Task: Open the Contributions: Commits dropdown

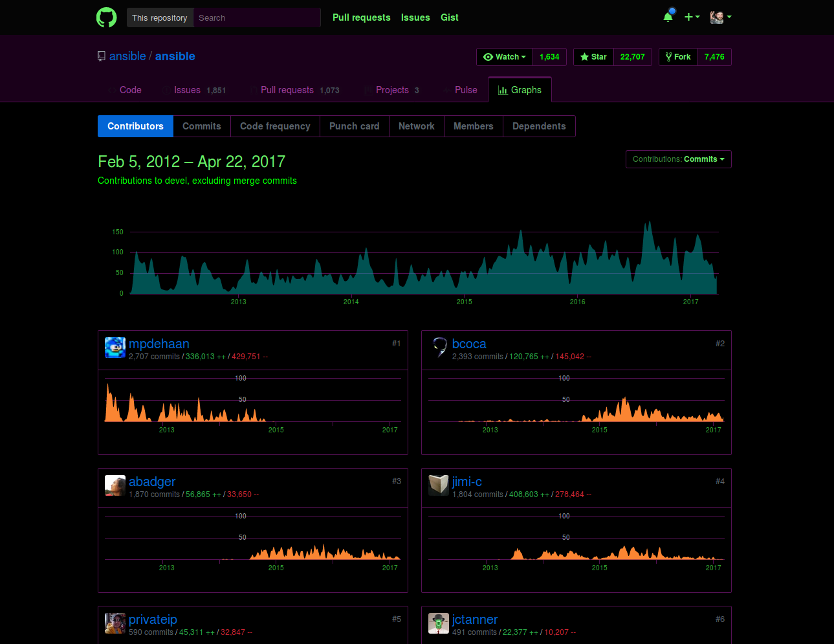Action: (679, 159)
